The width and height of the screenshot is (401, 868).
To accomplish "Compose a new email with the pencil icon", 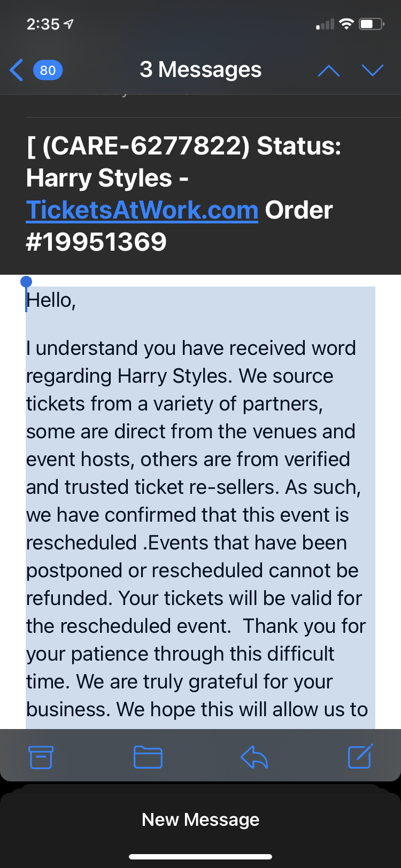I will [360, 756].
